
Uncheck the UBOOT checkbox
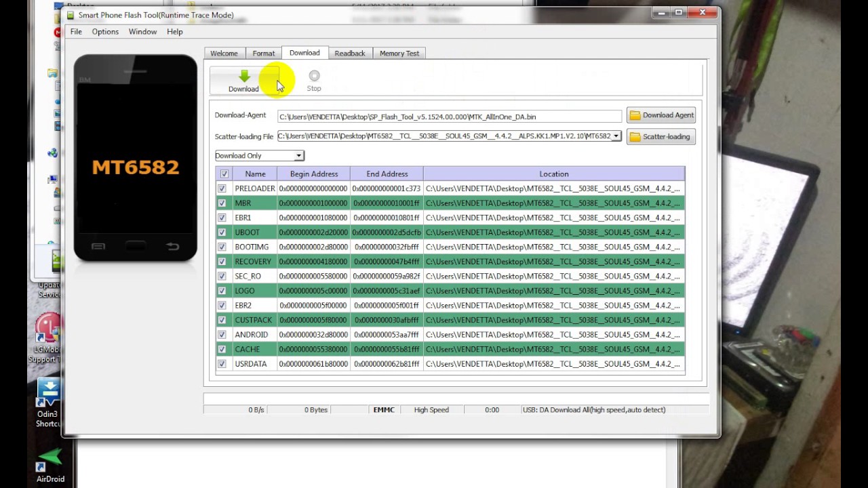coord(222,232)
